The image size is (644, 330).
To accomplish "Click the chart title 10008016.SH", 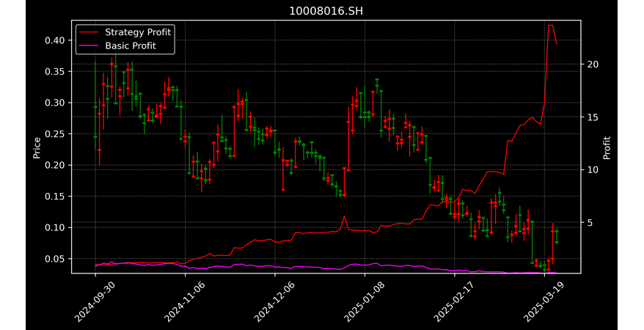I will pos(326,11).
